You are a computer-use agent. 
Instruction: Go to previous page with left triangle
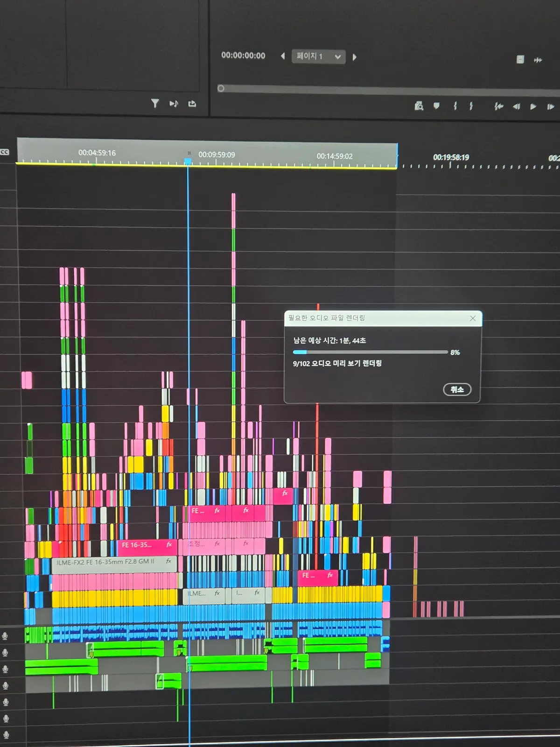click(283, 56)
